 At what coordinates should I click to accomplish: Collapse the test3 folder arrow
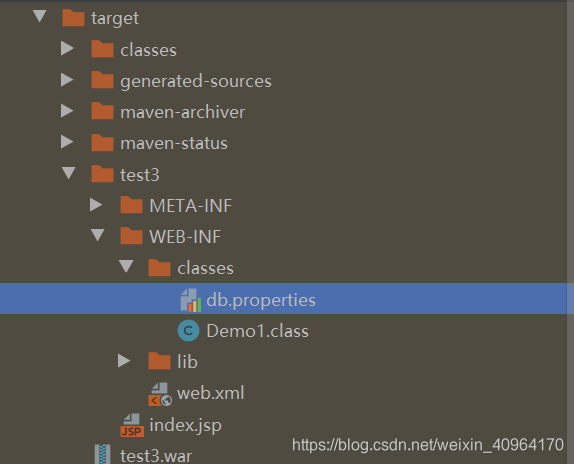68,173
